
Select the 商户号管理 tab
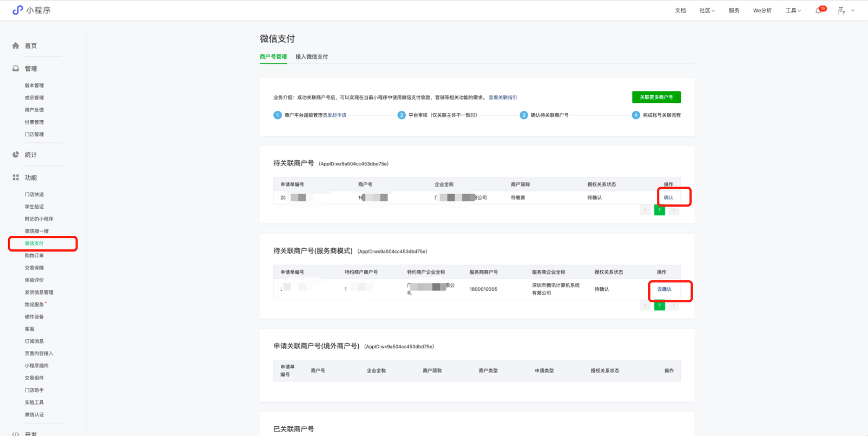273,57
